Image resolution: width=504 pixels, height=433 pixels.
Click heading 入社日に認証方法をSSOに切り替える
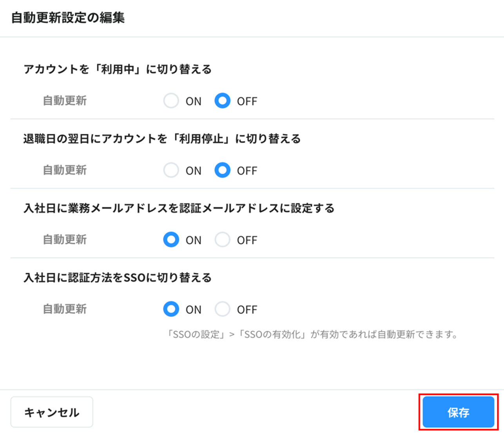[x=118, y=278]
